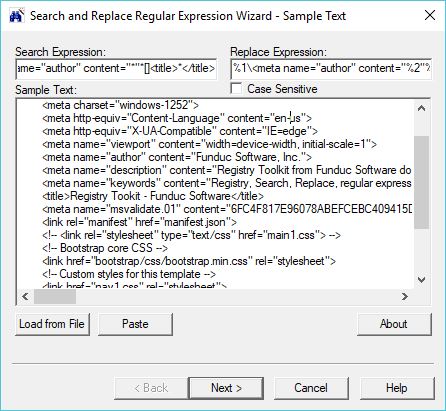Click the manifest.json link line in Sample Text
The width and height of the screenshot is (446, 411).
coord(139,222)
